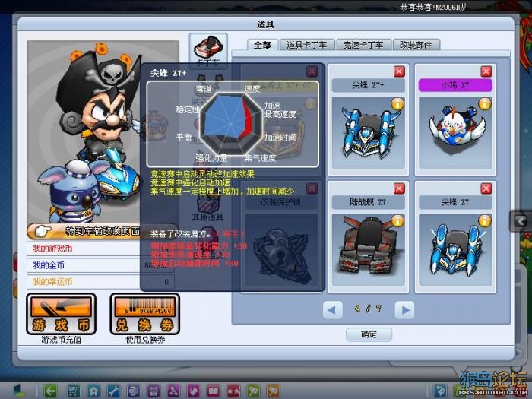This screenshot has width=532, height=399.
Task: Show info for 陆战舰 Z7 kart
Action: (397, 221)
